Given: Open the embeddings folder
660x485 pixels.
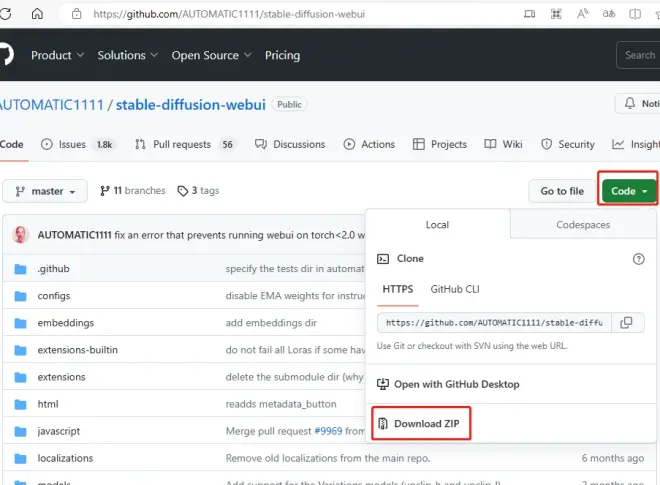Looking at the screenshot, I should click(x=66, y=322).
